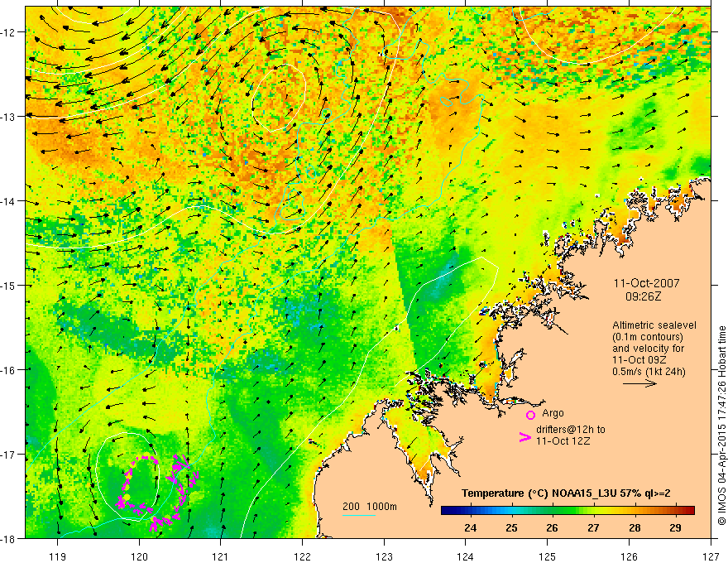Click the color bar tick label 25
Screen dimensions: 728x563
click(511, 527)
